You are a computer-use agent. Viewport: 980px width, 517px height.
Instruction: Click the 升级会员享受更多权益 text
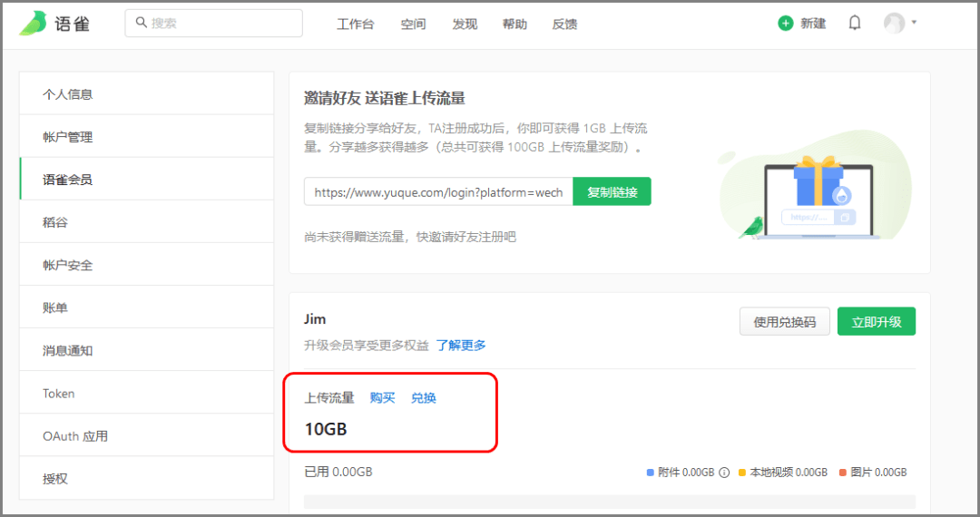tap(367, 346)
